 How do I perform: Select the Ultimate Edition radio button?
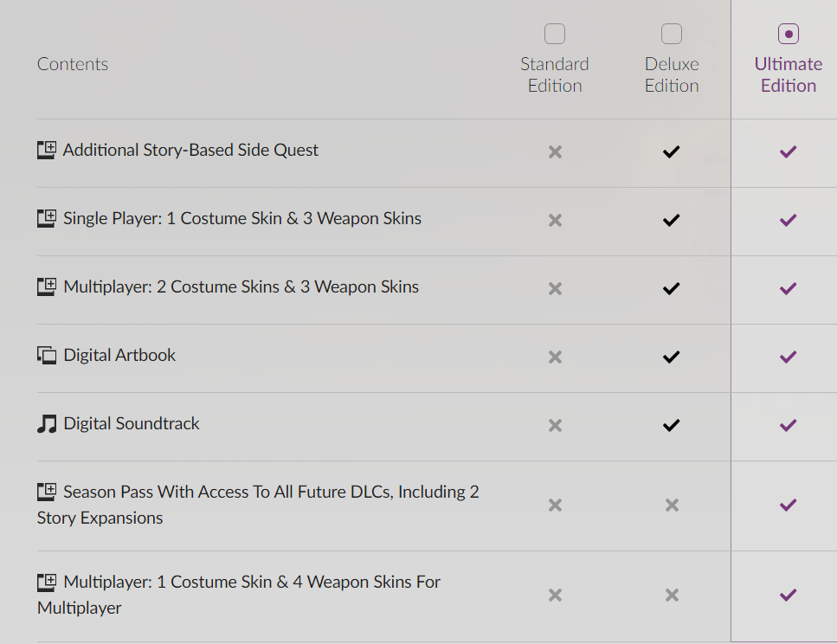pos(789,34)
